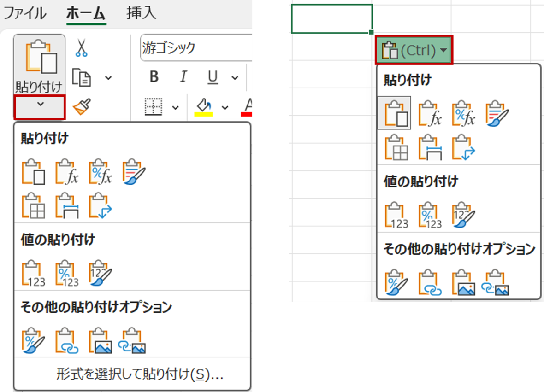Image resolution: width=544 pixels, height=392 pixels.
Task: Choose Keep Source Column Widths in ribbon menu
Action: coord(66,205)
